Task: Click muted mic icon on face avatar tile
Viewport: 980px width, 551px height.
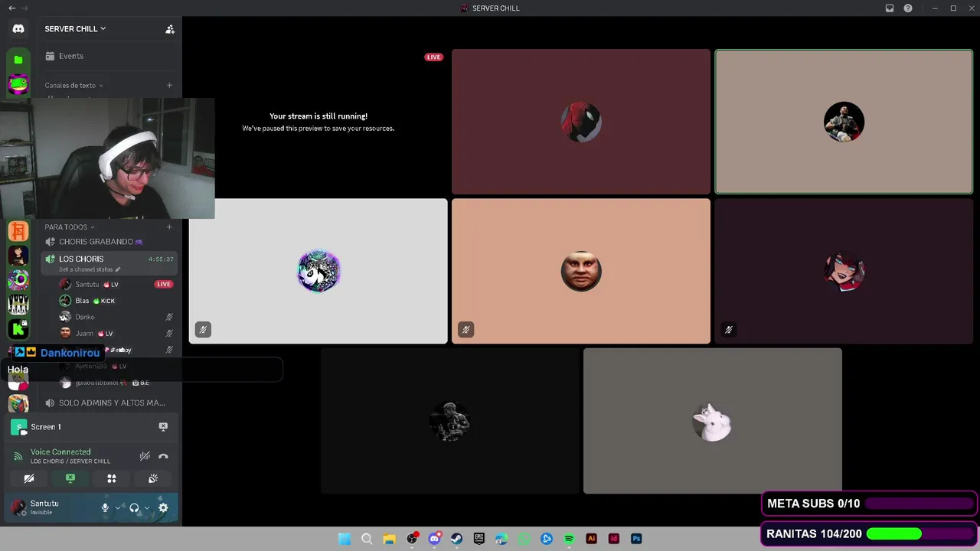Action: [x=465, y=330]
